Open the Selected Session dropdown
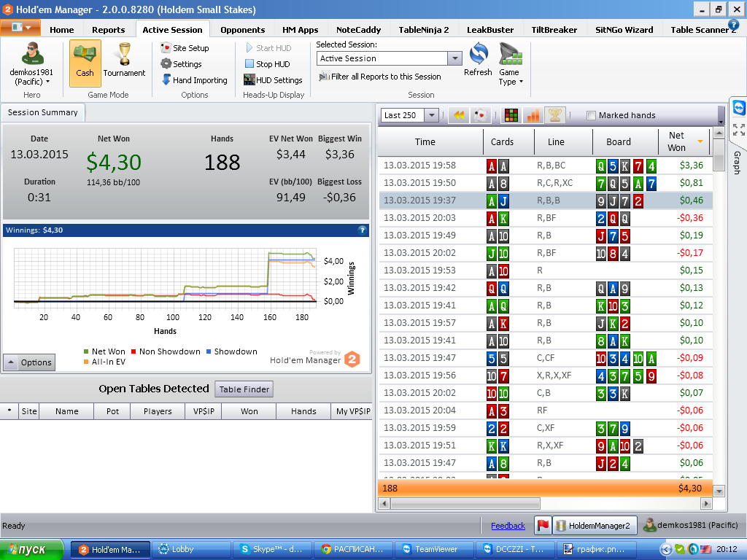747x560 pixels. click(454, 58)
